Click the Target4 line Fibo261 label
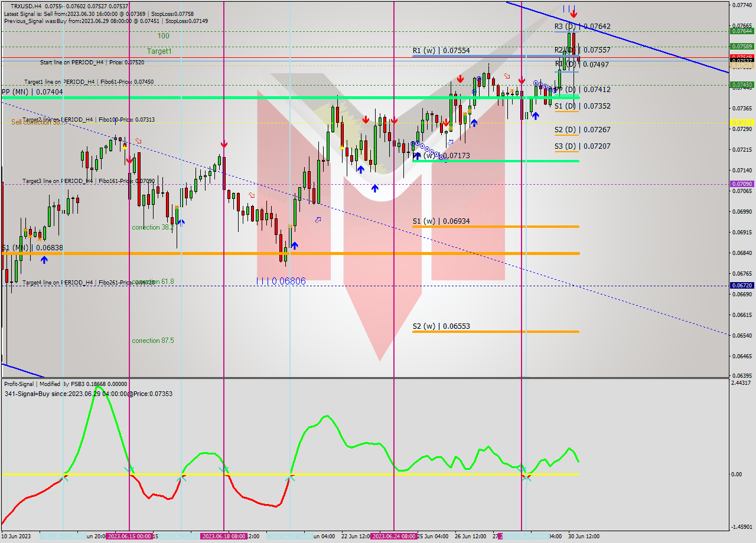 click(89, 283)
